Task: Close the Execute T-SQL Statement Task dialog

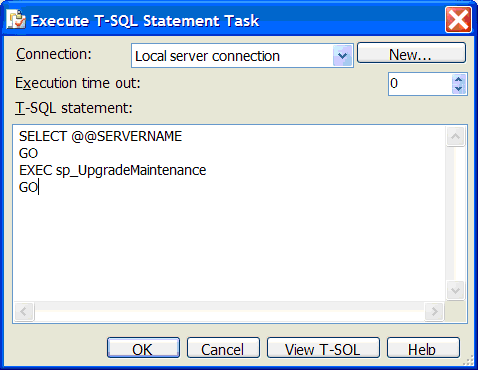Action: 458,20
